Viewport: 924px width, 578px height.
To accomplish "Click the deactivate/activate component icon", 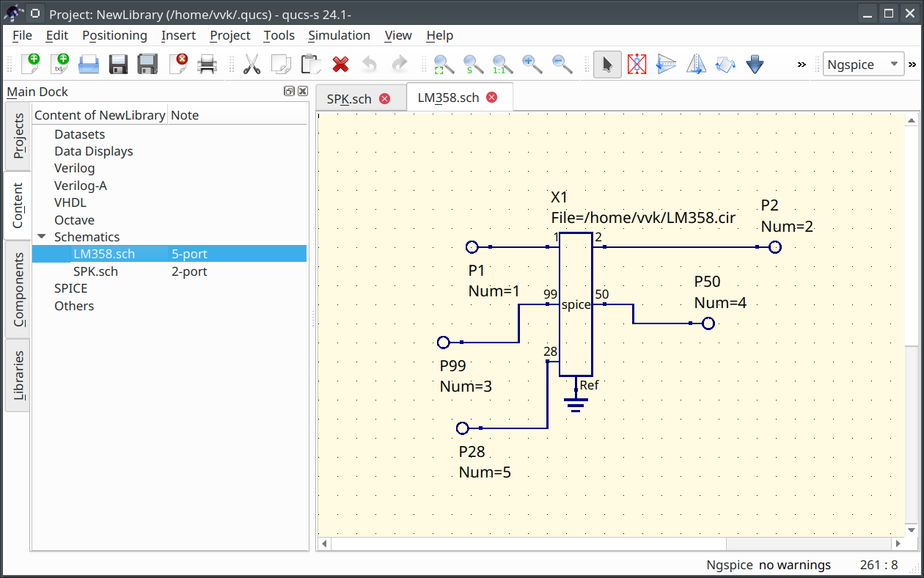I will pyautogui.click(x=637, y=65).
